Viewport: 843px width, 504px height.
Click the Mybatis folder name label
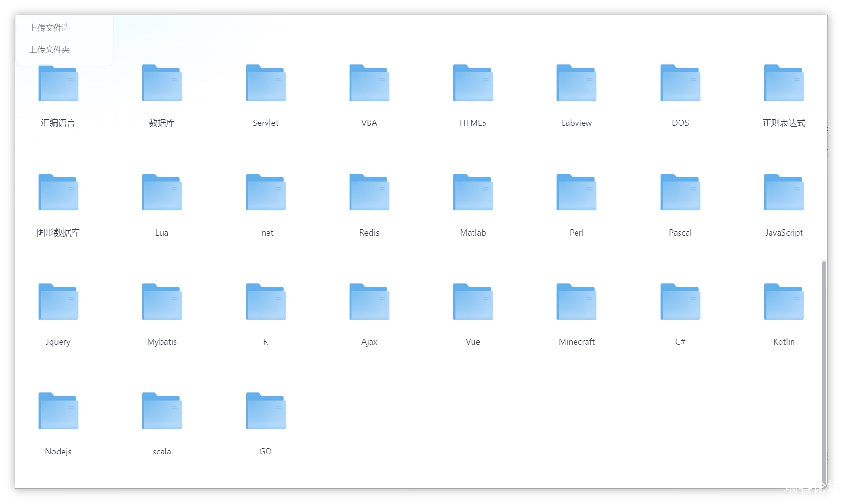pos(162,342)
